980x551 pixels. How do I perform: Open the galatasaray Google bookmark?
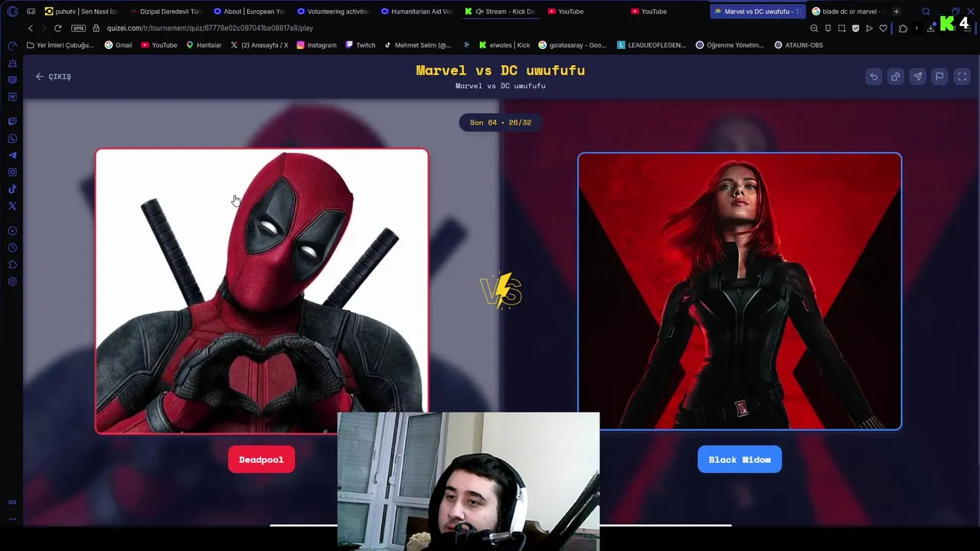[572, 45]
